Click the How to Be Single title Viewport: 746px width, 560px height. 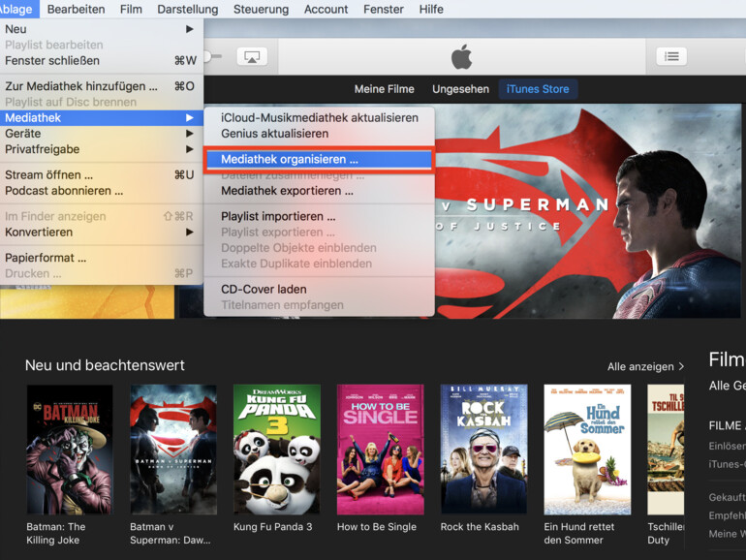point(376,527)
